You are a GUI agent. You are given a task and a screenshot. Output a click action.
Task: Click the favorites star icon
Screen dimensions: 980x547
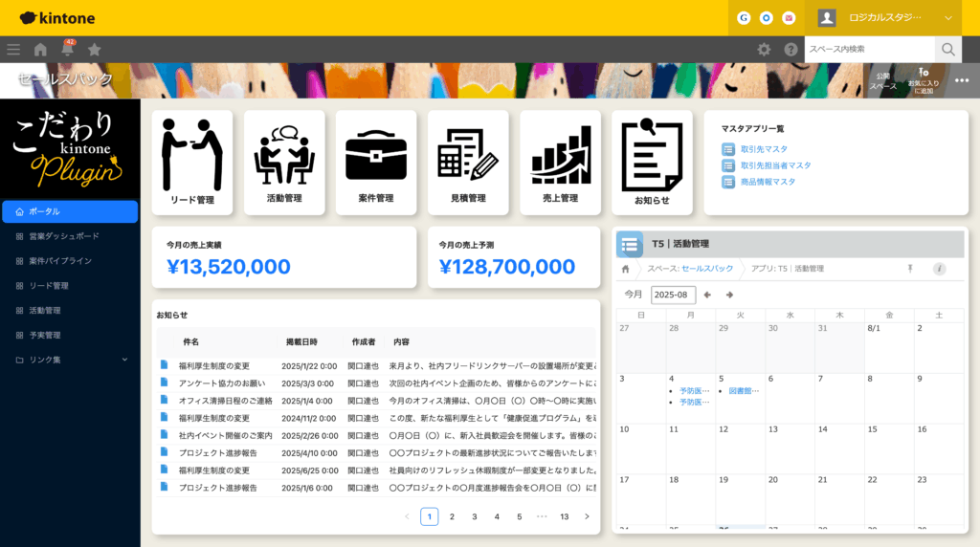click(x=95, y=50)
